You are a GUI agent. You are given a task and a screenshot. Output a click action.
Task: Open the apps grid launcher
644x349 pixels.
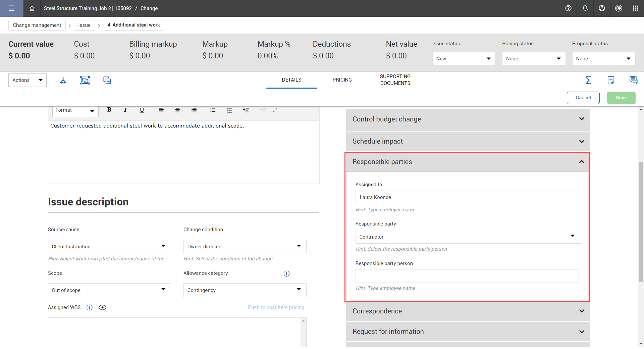point(635,8)
